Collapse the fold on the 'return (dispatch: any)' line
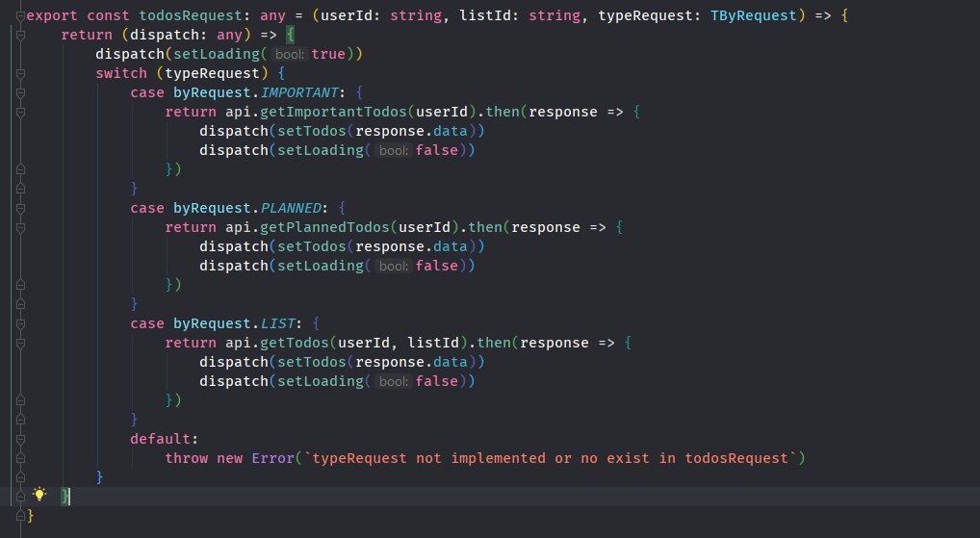The width and height of the screenshot is (980, 538). (20, 35)
